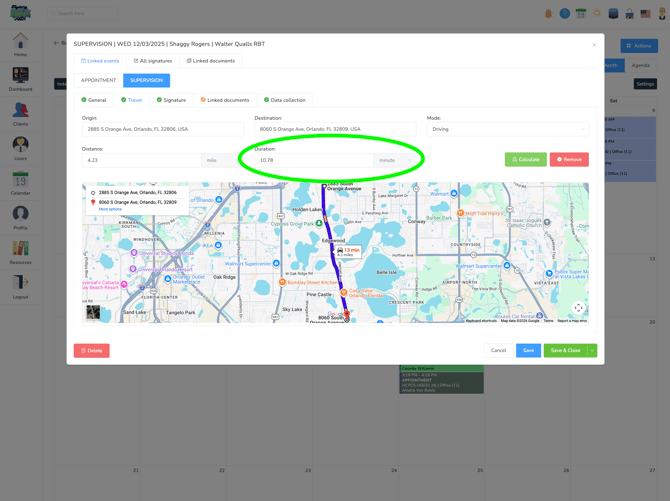Click the lock icon in top bar
This screenshot has height=501, width=670.
click(629, 14)
